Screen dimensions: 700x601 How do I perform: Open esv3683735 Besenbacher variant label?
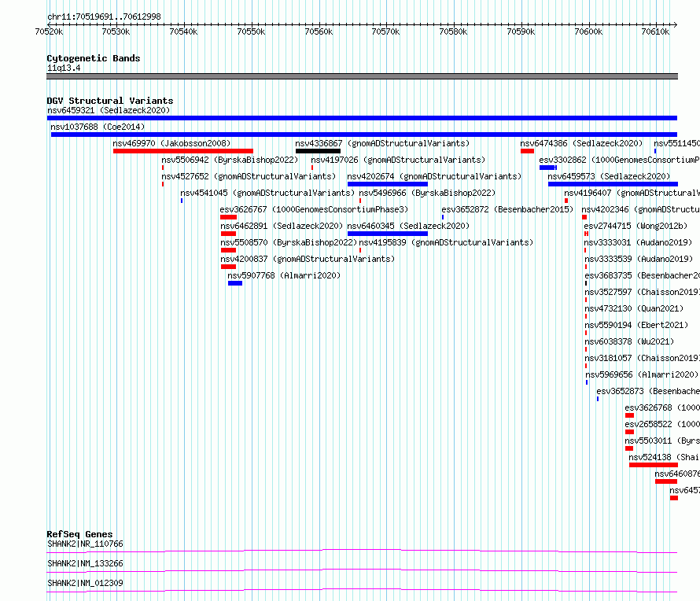pos(643,275)
